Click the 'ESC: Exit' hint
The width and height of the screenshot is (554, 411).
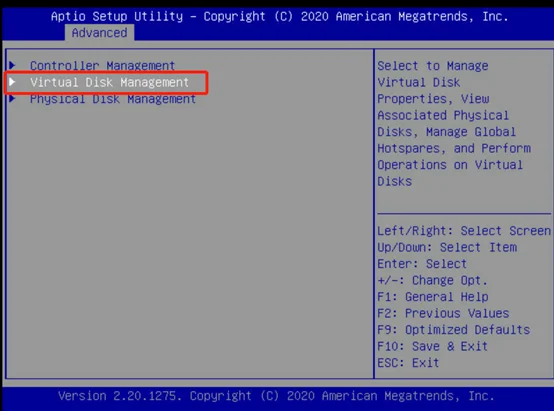408,363
